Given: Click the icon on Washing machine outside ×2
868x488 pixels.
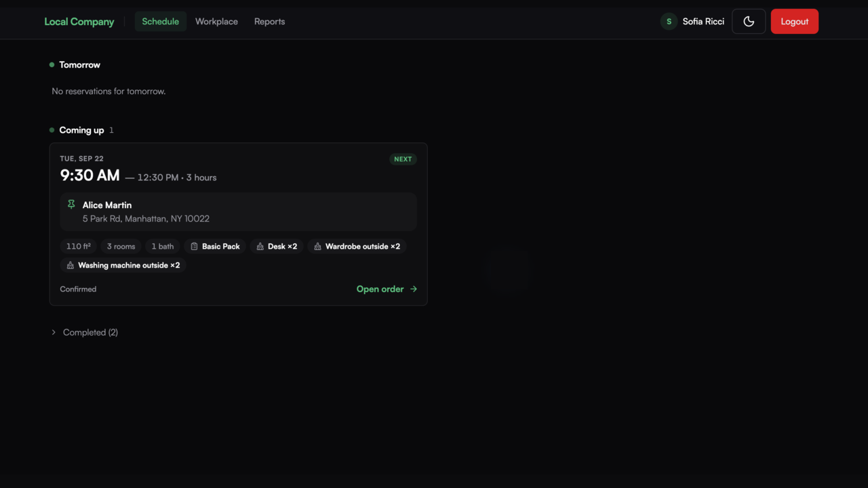Looking at the screenshot, I should [x=70, y=266].
